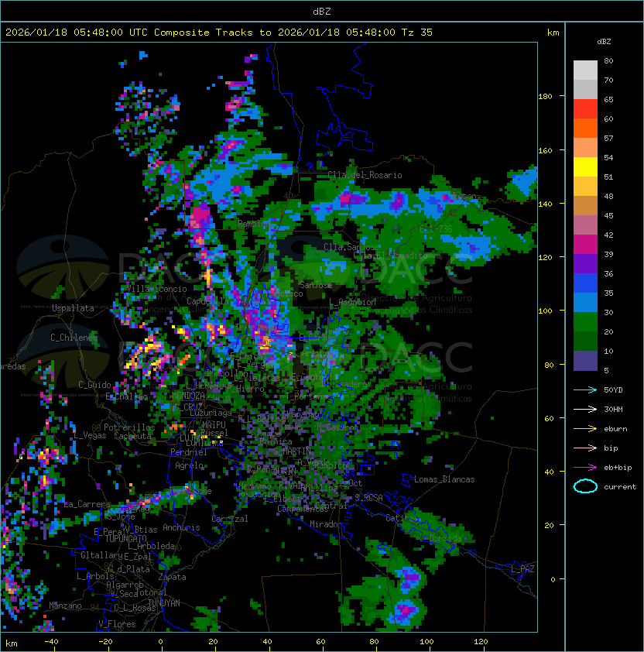The height and width of the screenshot is (652, 644).
Task: Click the cyan current ellipse icon
Action: tap(585, 486)
